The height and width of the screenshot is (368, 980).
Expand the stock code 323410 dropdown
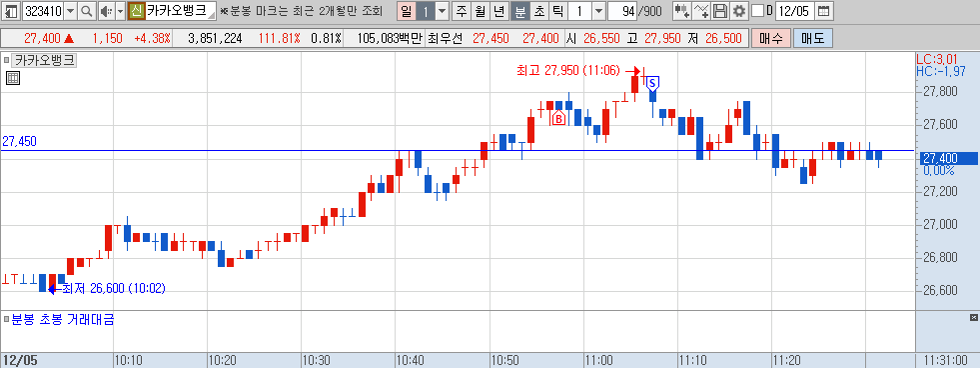click(x=70, y=11)
